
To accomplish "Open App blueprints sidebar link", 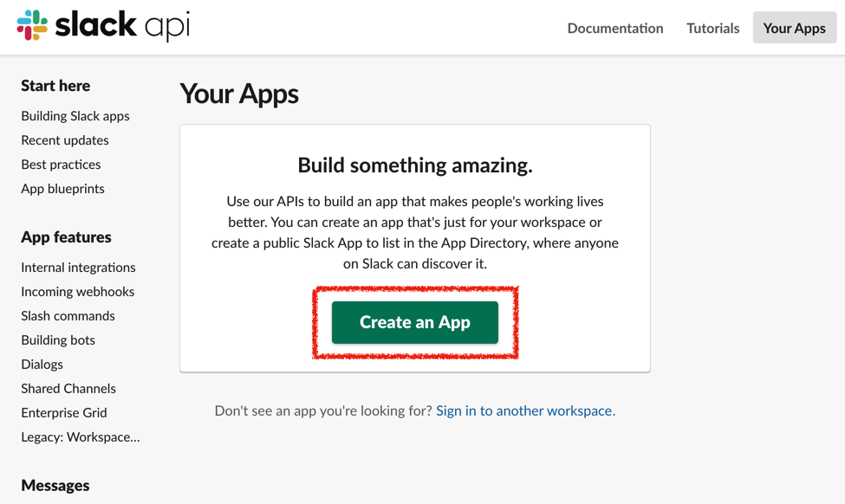I will pyautogui.click(x=62, y=189).
